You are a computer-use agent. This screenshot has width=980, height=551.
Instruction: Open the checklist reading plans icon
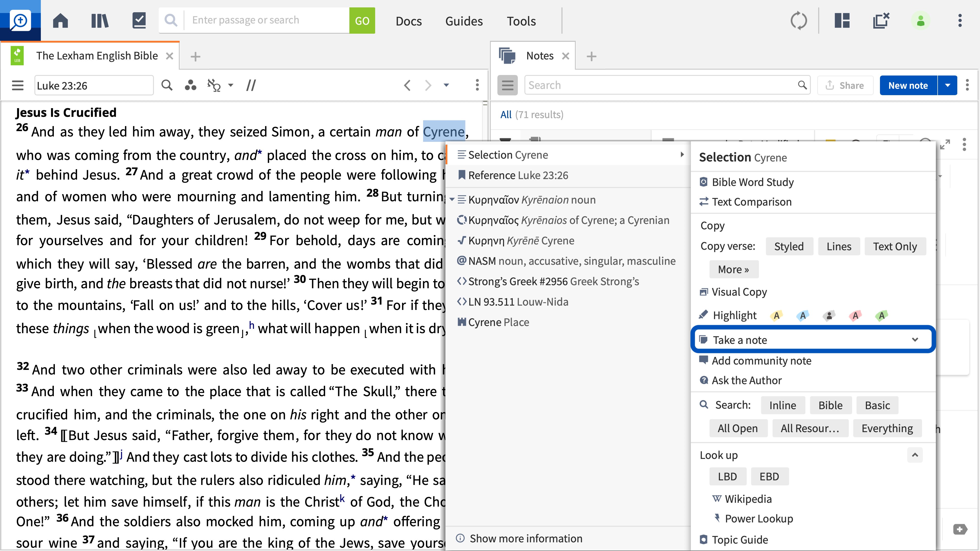pyautogui.click(x=139, y=20)
